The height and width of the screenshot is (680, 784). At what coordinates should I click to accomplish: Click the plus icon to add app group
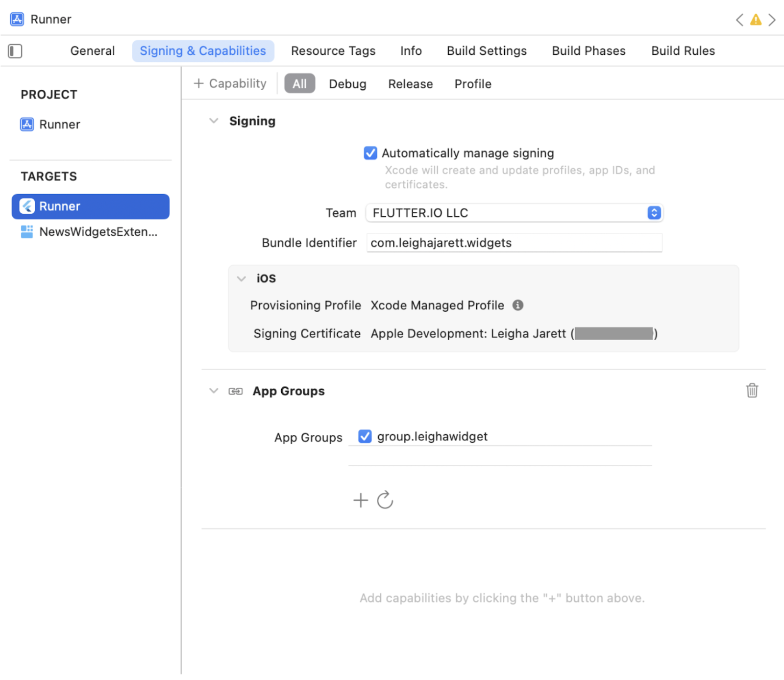click(x=361, y=500)
